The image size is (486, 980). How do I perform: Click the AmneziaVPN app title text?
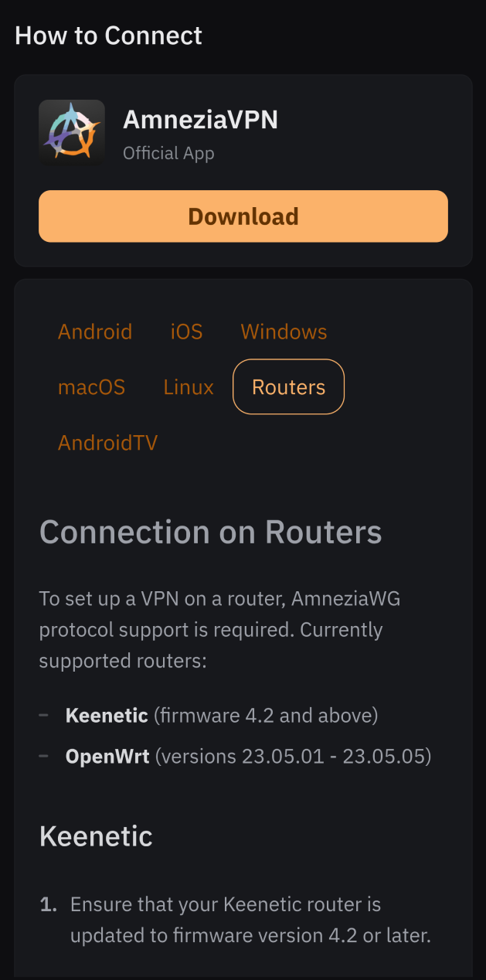click(200, 120)
